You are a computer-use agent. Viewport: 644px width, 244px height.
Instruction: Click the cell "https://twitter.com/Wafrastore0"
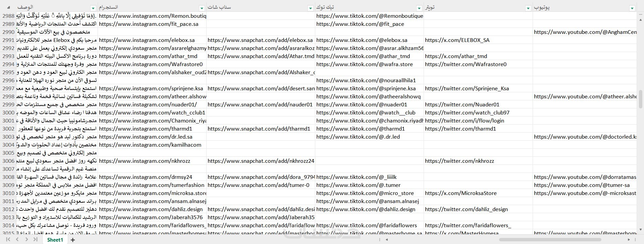coord(478,64)
